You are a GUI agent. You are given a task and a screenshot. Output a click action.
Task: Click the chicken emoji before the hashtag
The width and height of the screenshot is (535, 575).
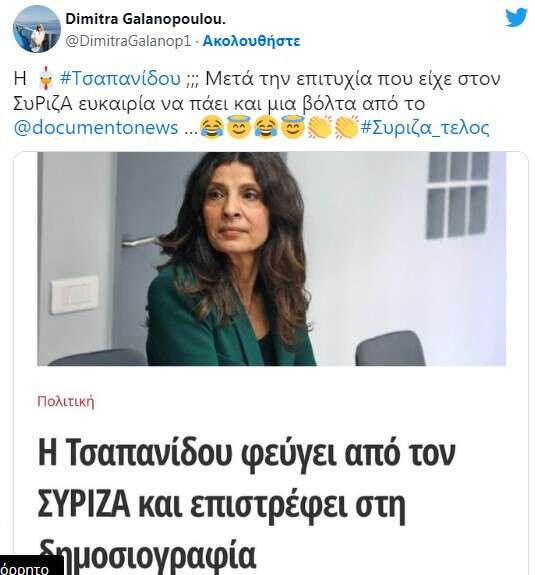(x=46, y=78)
